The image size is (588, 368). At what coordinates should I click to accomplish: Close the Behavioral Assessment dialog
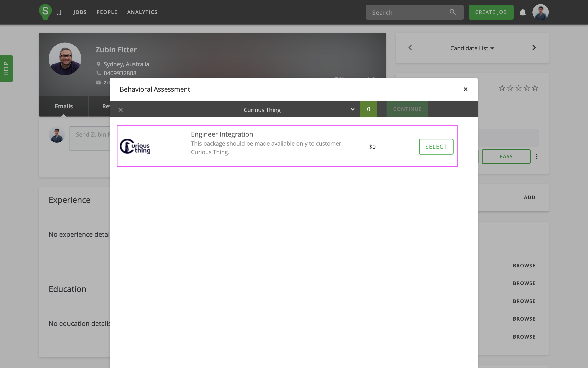465,89
